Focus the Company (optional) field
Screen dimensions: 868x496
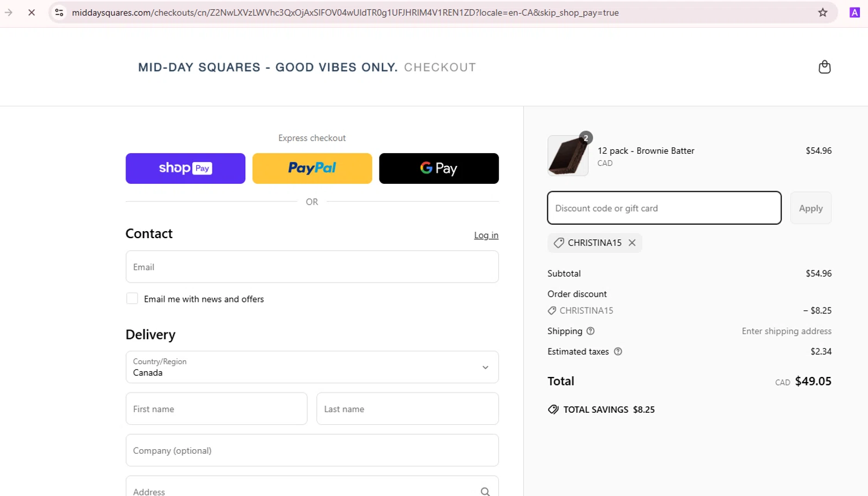(312, 450)
